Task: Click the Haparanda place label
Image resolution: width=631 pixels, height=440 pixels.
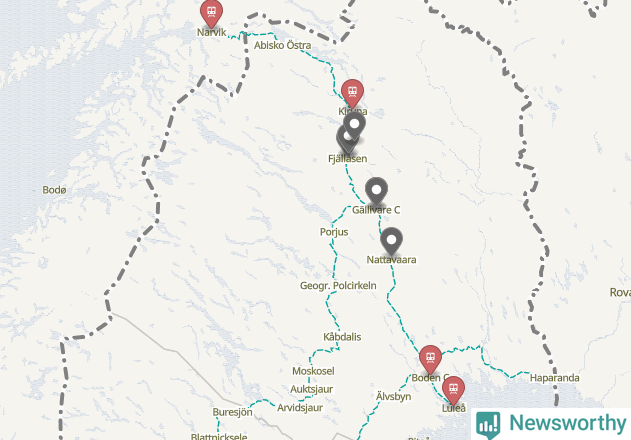Action: point(555,378)
